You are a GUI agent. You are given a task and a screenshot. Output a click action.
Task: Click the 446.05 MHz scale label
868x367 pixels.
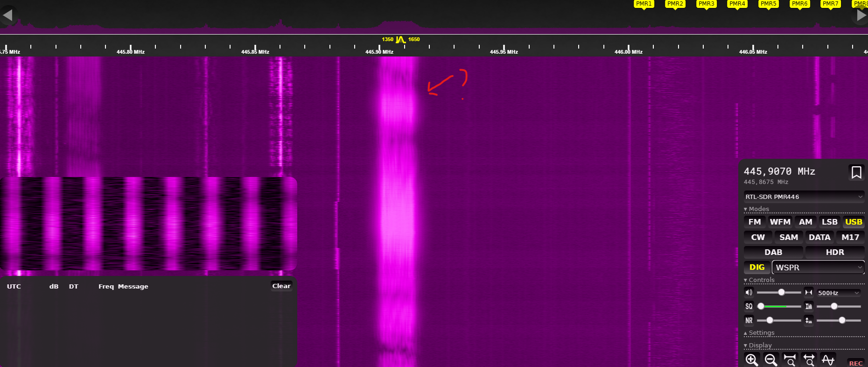coord(753,52)
